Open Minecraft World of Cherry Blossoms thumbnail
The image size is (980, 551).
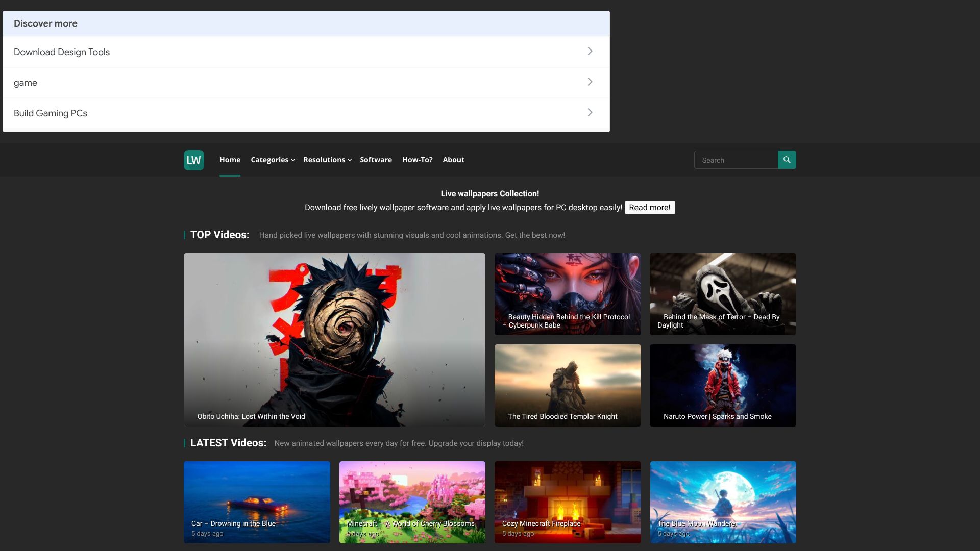point(412,502)
